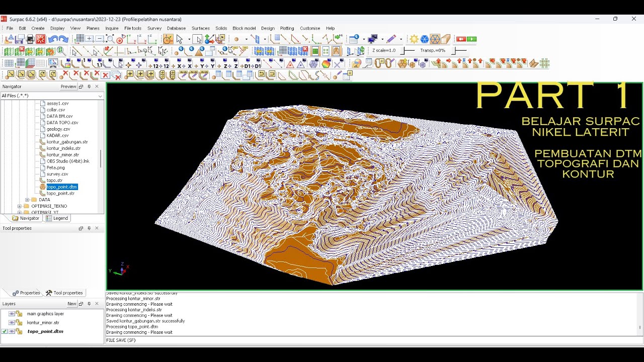Toggle lock on main graphics layer
The image size is (644, 362).
[19, 314]
